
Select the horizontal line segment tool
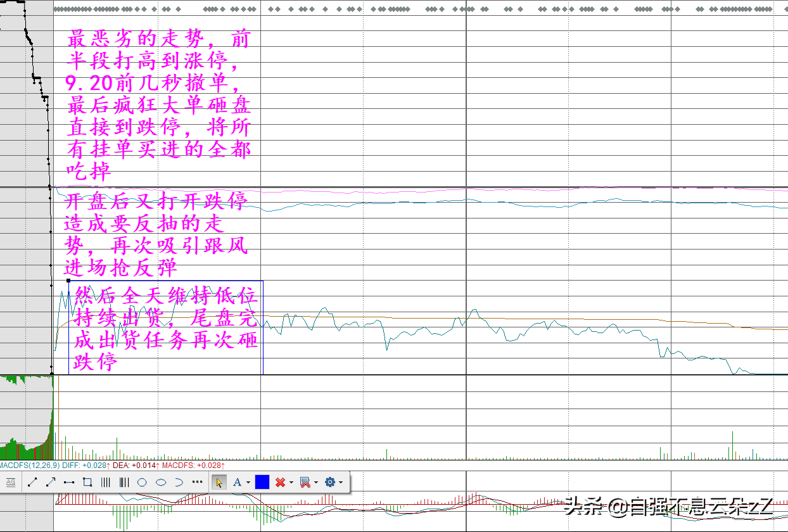(x=69, y=483)
